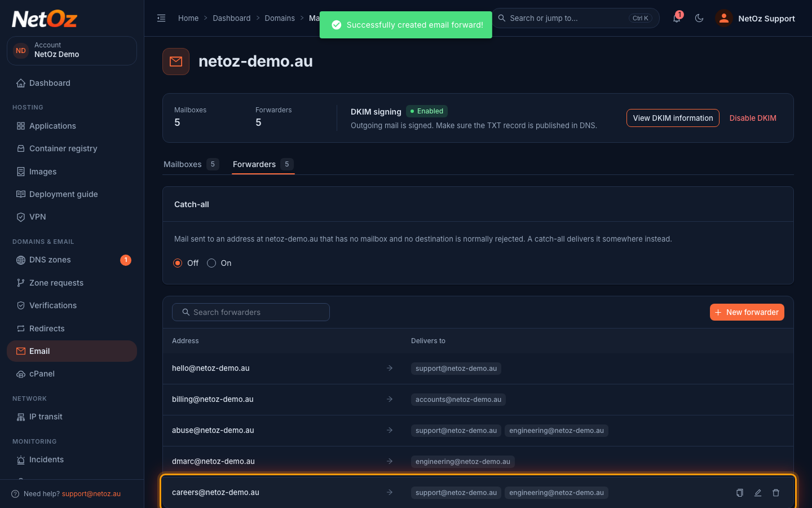812x508 pixels.
Task: Edit the careers@netoz-demo.au forwarder
Action: coord(758,493)
